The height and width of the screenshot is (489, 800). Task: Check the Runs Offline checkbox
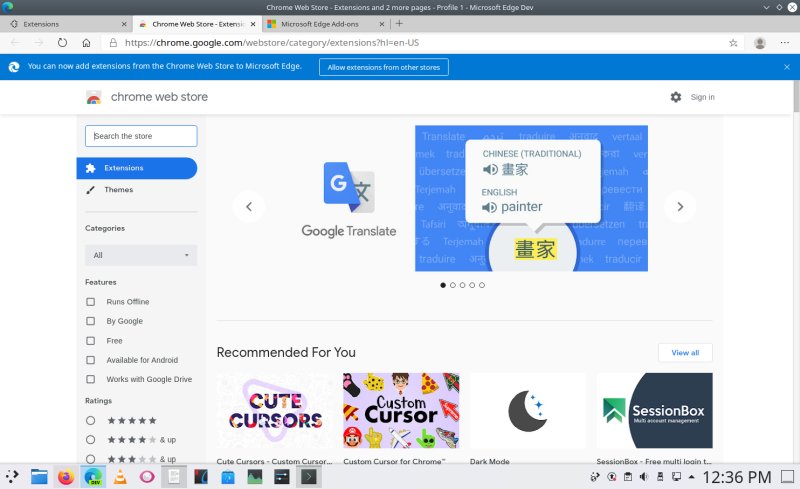pos(90,302)
